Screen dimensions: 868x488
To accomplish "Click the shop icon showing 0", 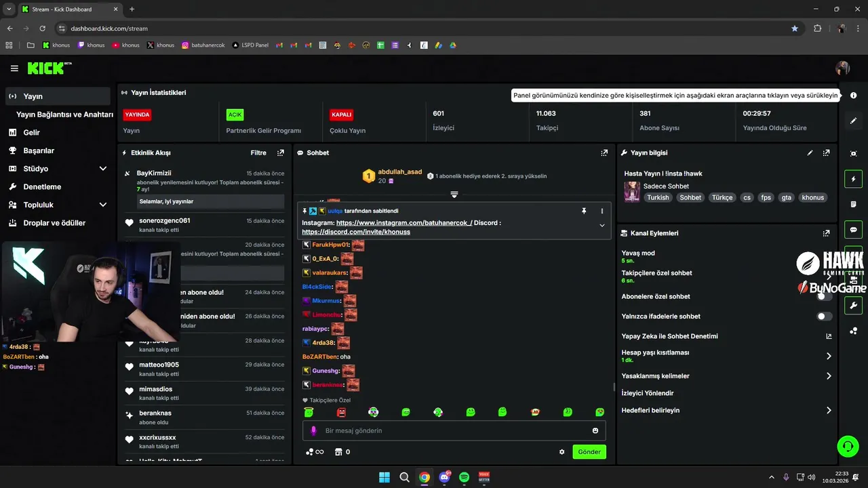I will (342, 452).
